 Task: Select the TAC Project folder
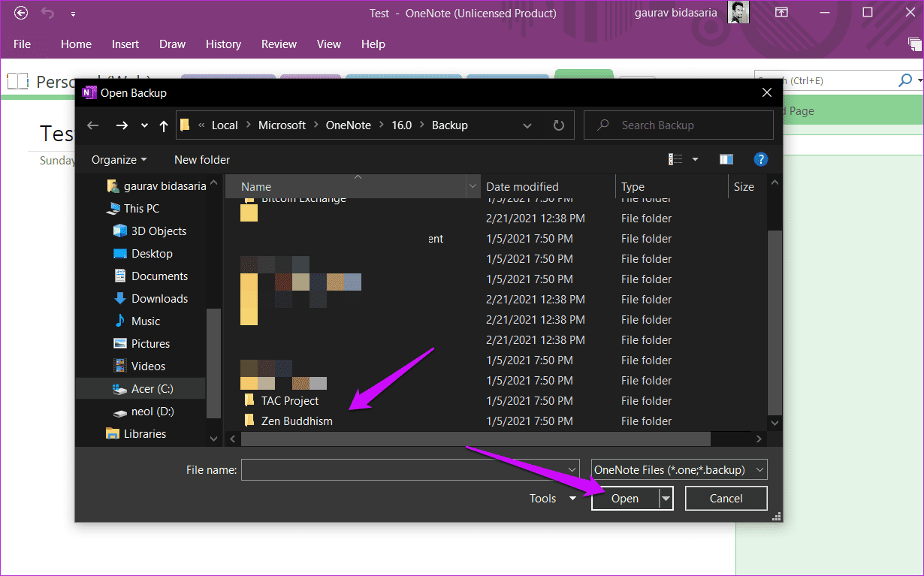281,400
